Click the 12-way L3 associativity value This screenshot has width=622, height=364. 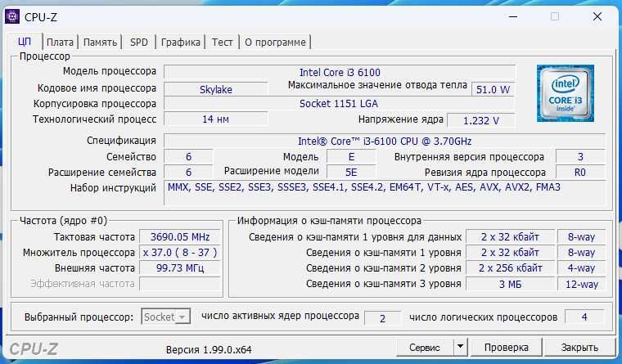click(581, 284)
